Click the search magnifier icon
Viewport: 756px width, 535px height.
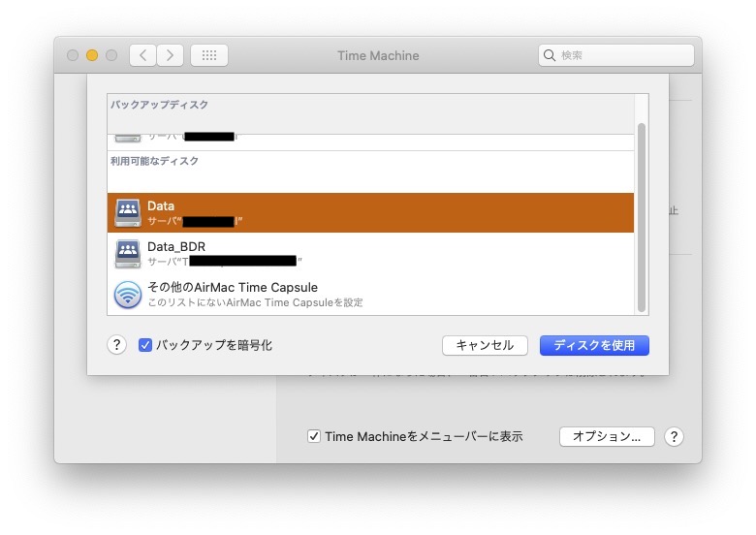click(550, 55)
